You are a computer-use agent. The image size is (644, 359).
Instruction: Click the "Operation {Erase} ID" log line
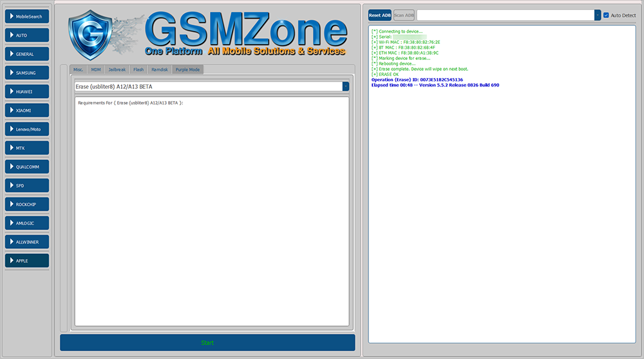(x=417, y=80)
